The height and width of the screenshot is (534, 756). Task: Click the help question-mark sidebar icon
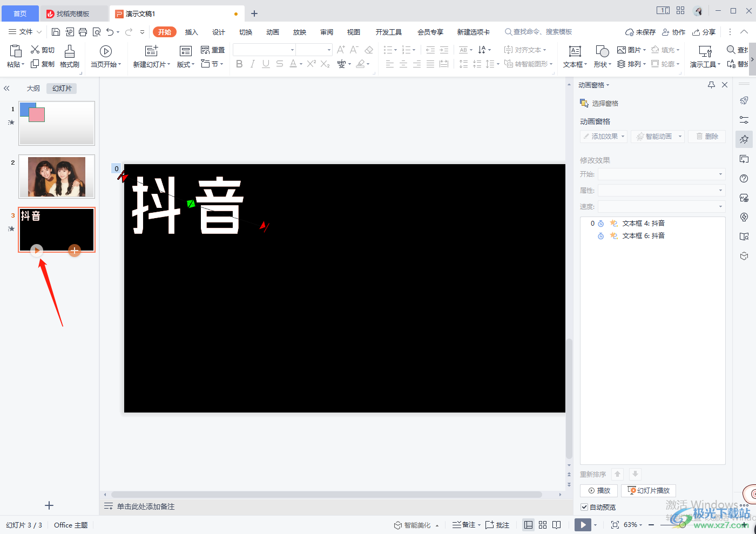(x=744, y=178)
